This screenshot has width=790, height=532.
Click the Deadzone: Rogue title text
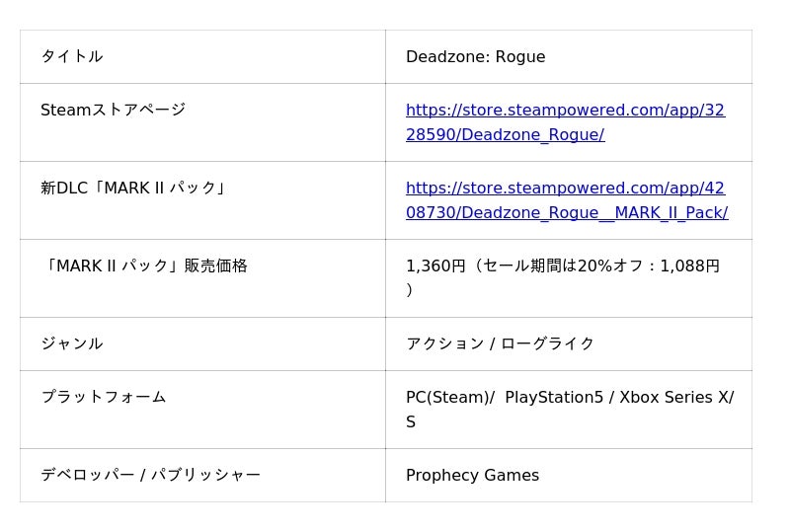475,57
